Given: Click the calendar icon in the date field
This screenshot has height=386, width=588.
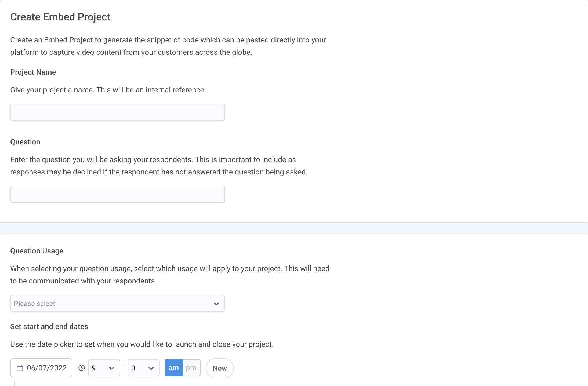Looking at the screenshot, I should [x=20, y=368].
